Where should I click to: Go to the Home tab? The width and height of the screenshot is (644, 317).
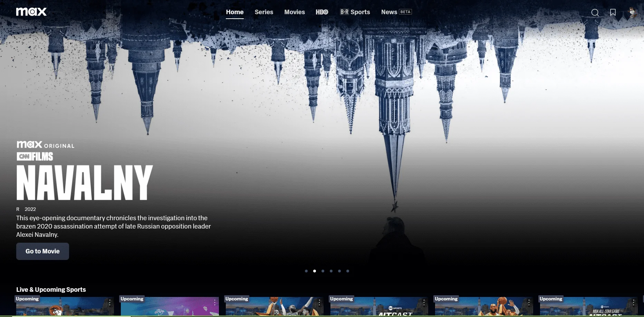tap(235, 12)
